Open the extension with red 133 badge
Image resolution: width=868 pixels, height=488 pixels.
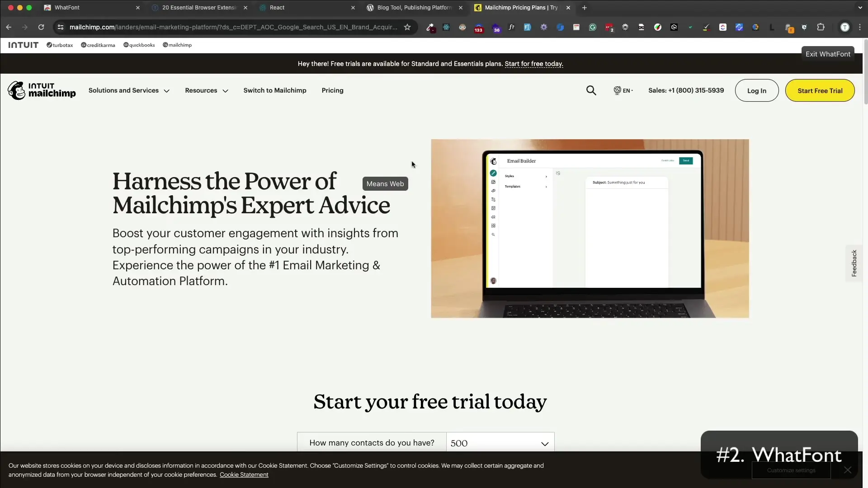tap(478, 28)
